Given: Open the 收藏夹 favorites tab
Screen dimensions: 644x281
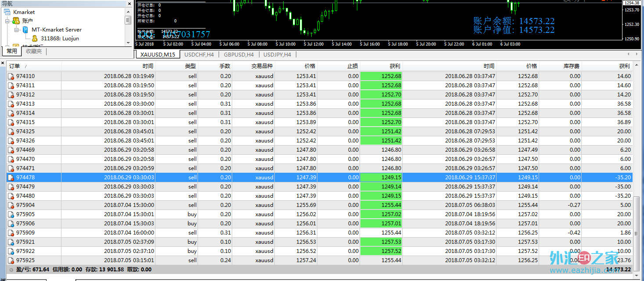Looking at the screenshot, I should pos(34,51).
